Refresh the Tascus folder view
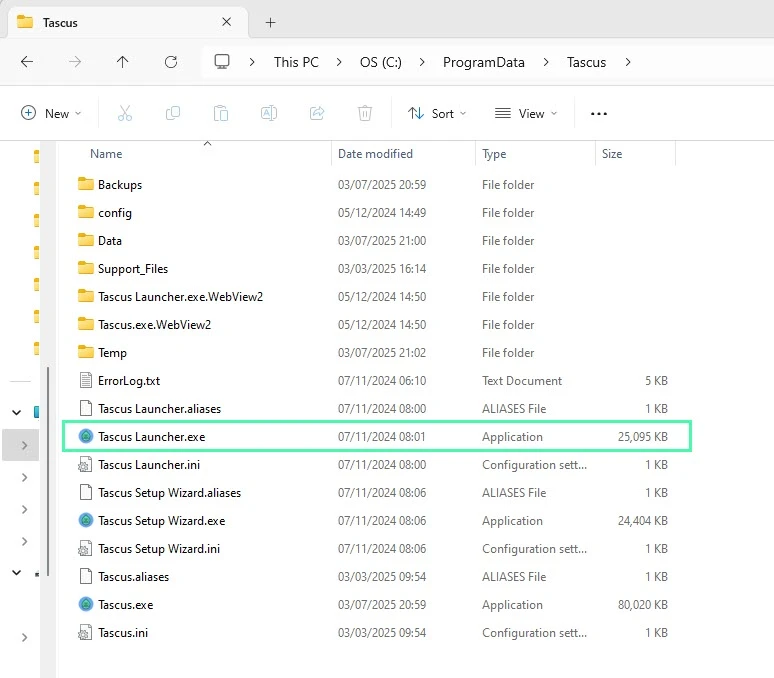 (171, 62)
